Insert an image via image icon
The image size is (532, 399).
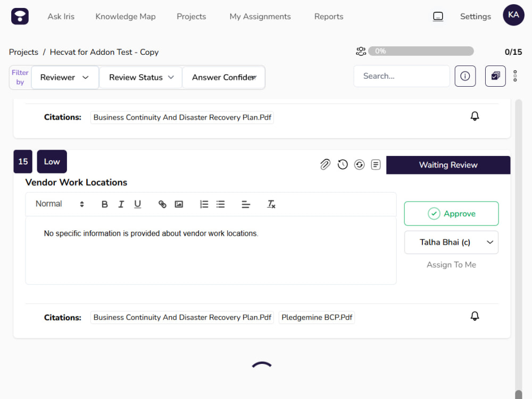(179, 204)
